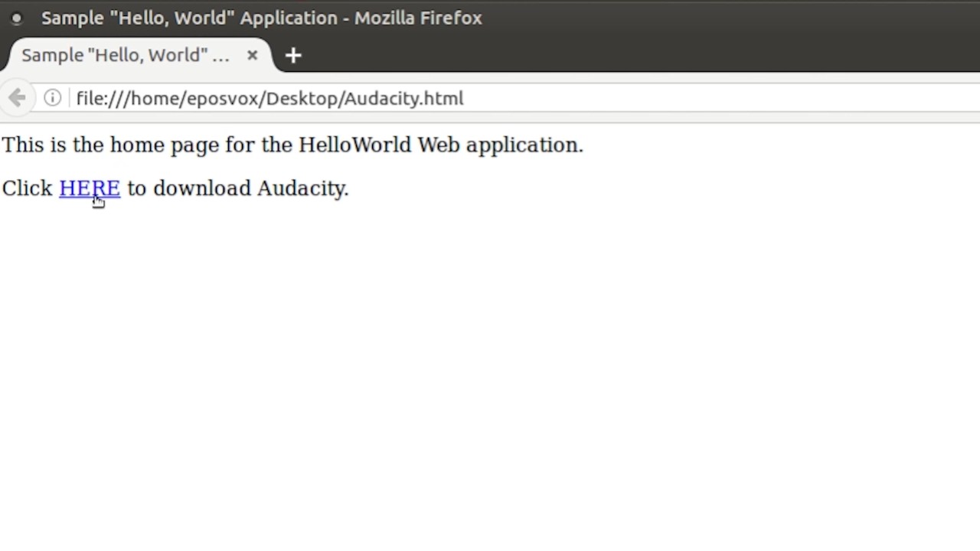Screen dimensions: 980x551
Task: Click the word "download" in the second line
Action: (202, 188)
